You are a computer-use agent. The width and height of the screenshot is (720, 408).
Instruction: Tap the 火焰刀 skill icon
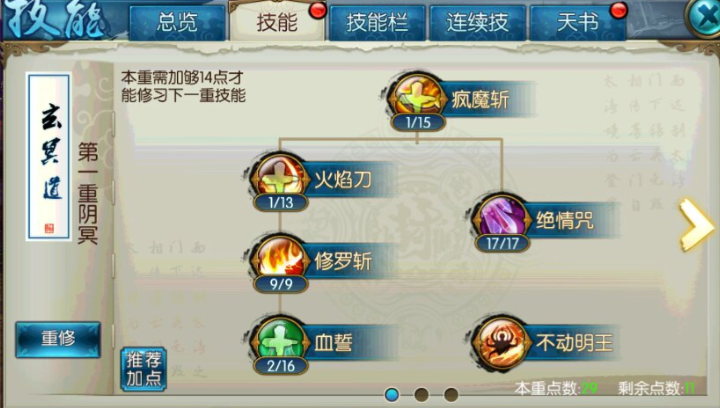pos(280,177)
